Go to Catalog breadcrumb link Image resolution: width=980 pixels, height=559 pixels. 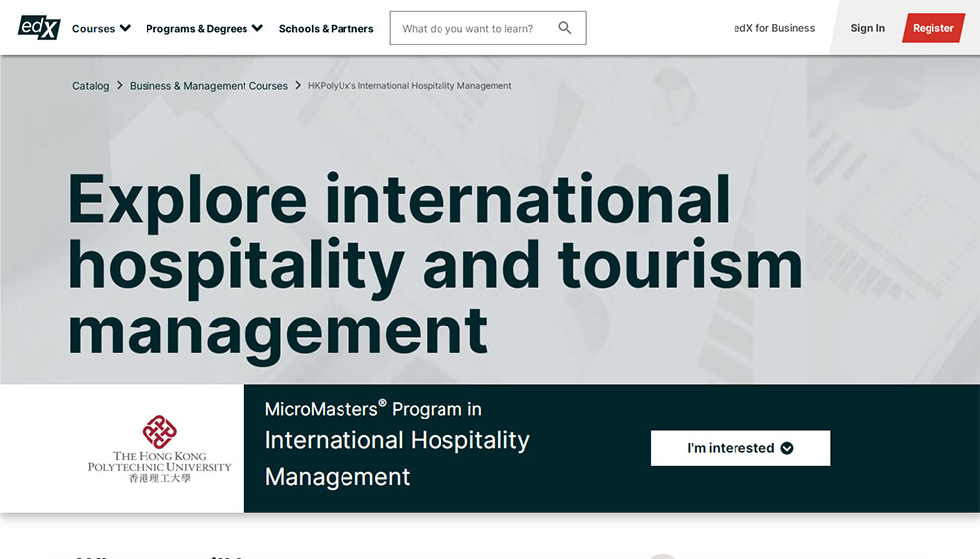tap(91, 85)
